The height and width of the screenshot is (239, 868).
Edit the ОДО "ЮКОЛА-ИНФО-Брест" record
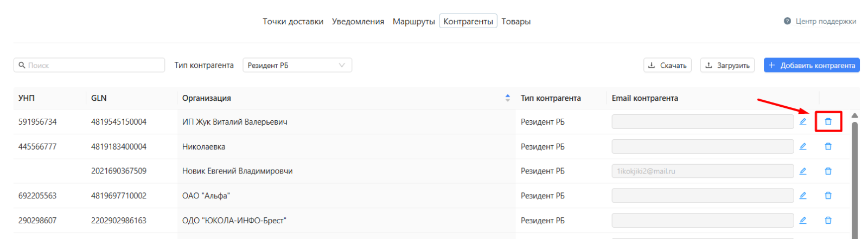click(803, 221)
